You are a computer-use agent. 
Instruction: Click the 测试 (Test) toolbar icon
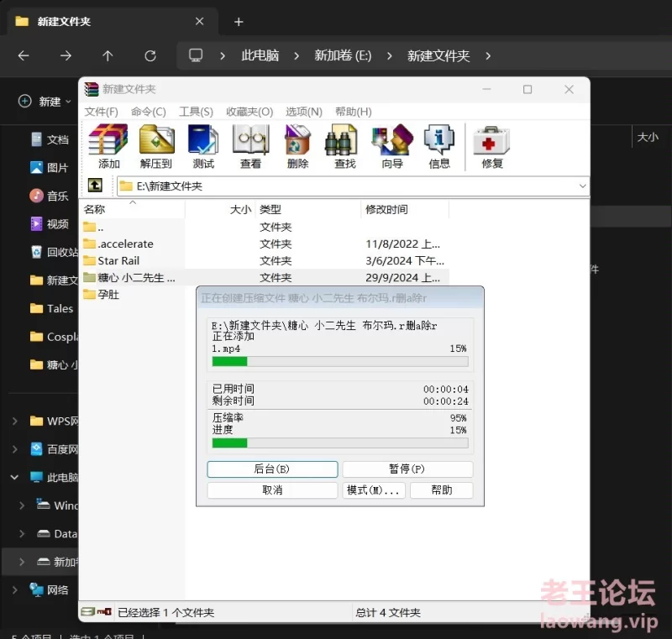click(x=203, y=146)
